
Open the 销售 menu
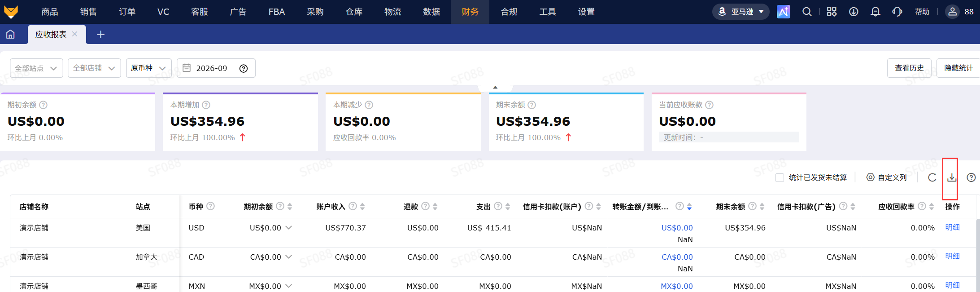(x=88, y=12)
